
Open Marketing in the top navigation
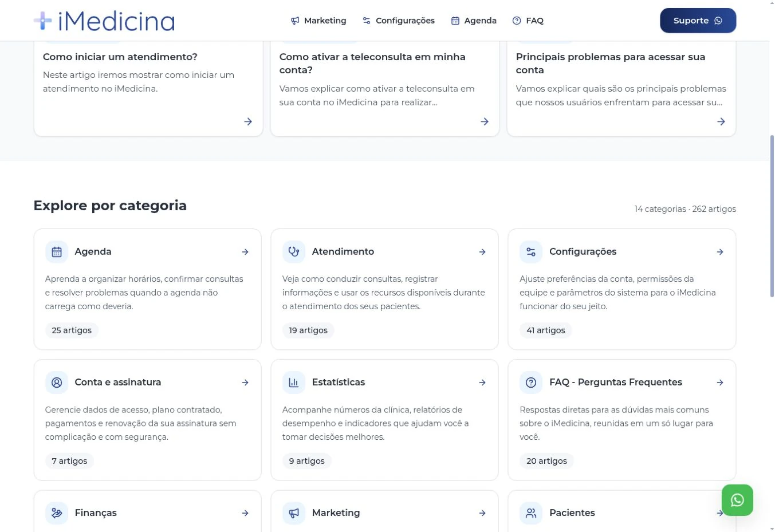click(x=318, y=21)
